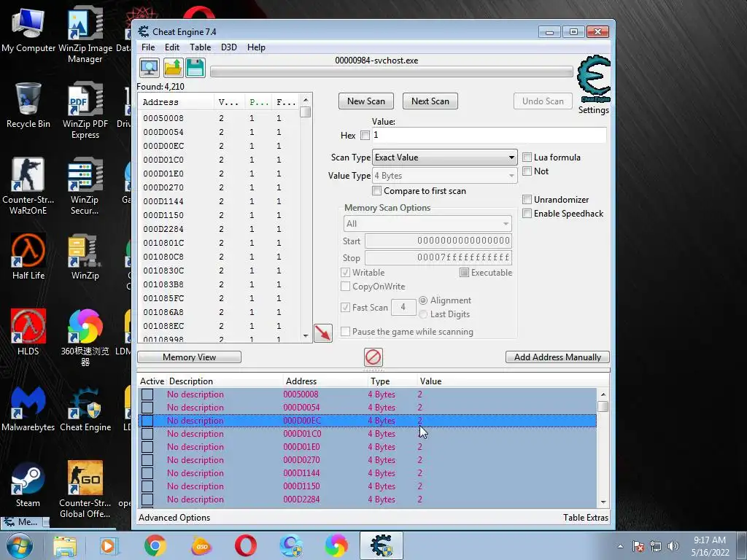Activate checkbox for address 000D01C0
Viewport: 747px width, 560px height.
coord(147,434)
